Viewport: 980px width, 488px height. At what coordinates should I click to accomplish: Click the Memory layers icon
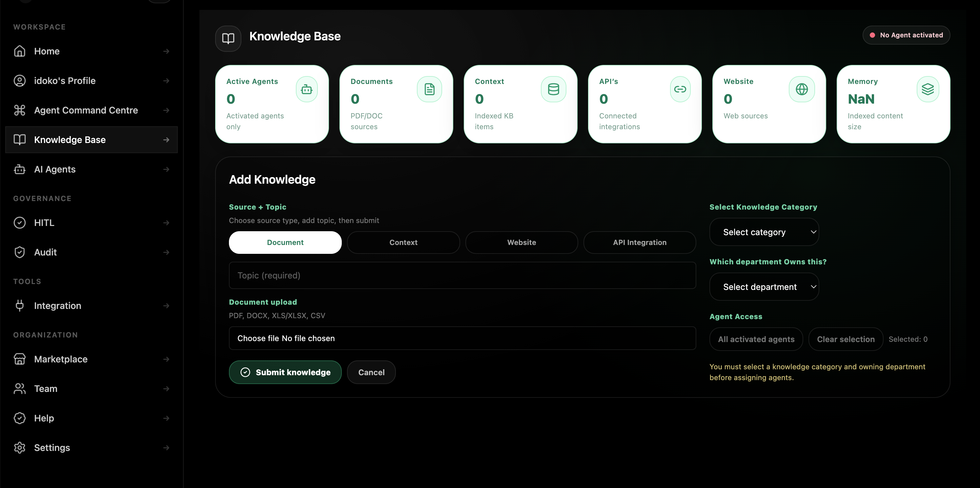(x=928, y=90)
